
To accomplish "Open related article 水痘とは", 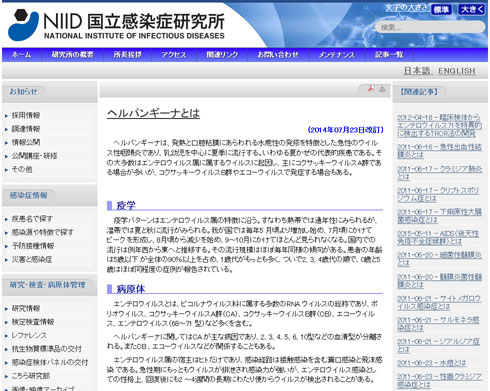I will point(431,363).
